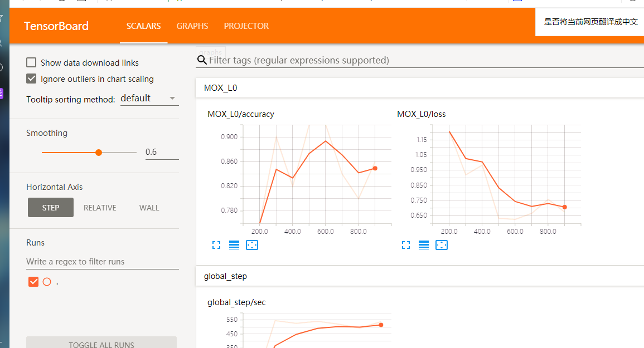Click the smoothing slider knob

coord(99,153)
